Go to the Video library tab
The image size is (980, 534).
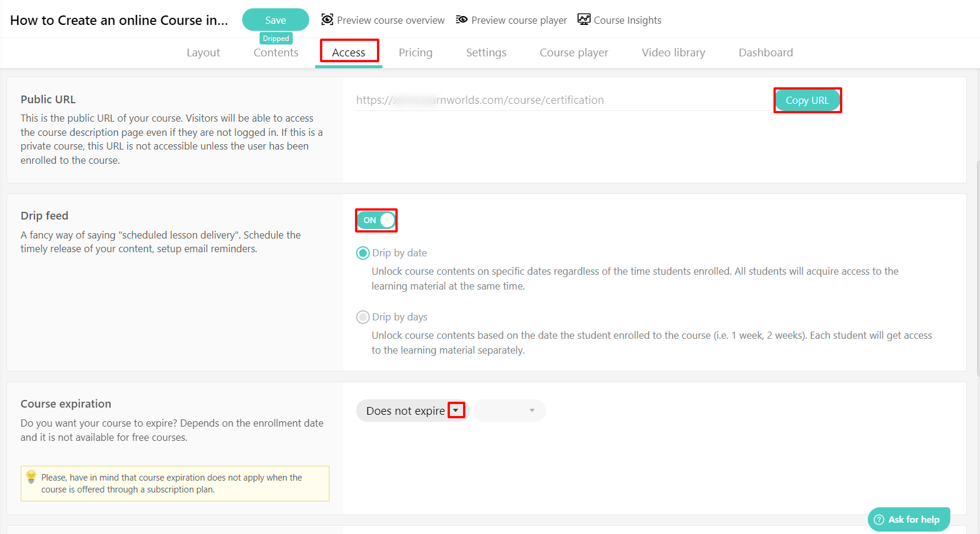pyautogui.click(x=673, y=52)
